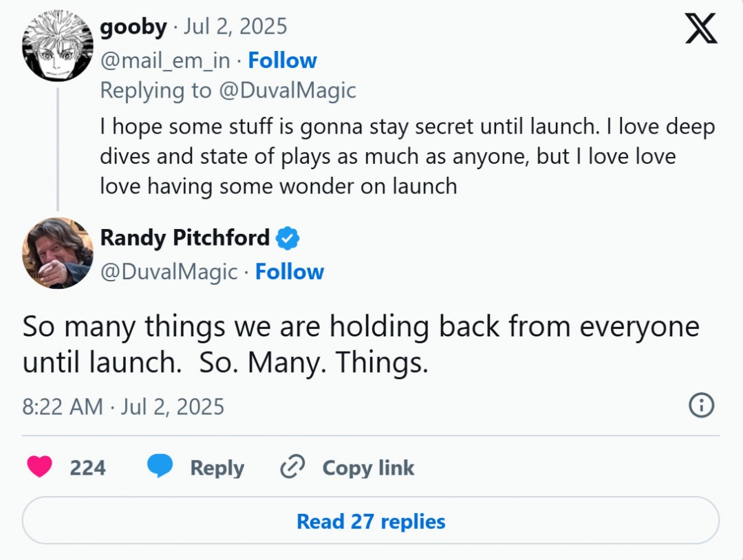Click the chain link copy icon

click(x=292, y=468)
